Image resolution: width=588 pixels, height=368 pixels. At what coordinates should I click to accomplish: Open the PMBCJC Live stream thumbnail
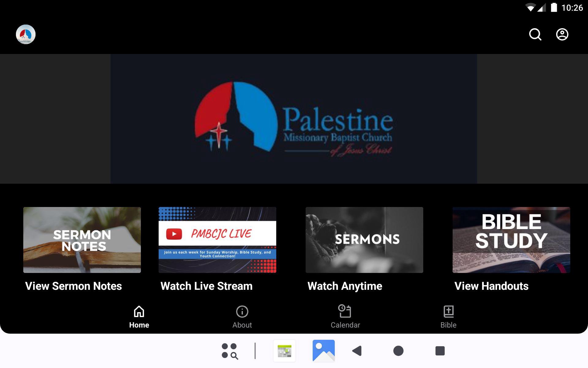(x=217, y=240)
